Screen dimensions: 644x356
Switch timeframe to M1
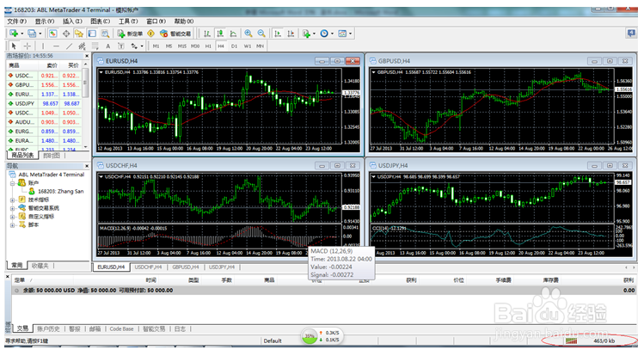click(156, 46)
